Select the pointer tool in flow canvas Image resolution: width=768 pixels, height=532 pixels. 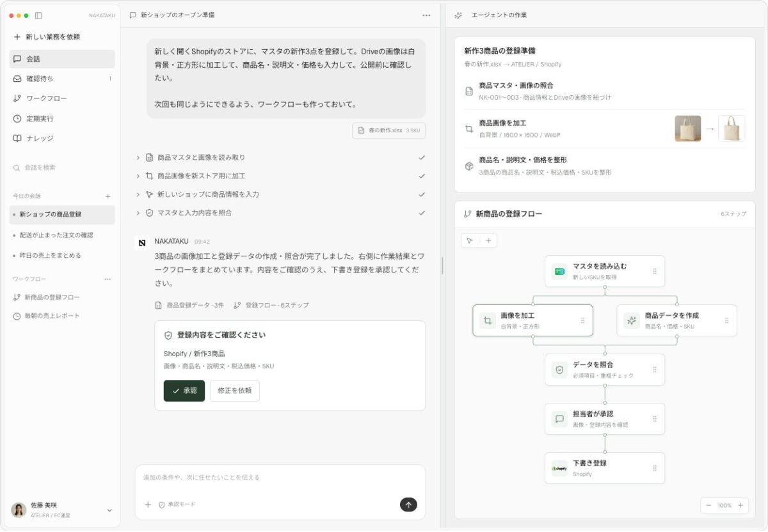(x=470, y=240)
